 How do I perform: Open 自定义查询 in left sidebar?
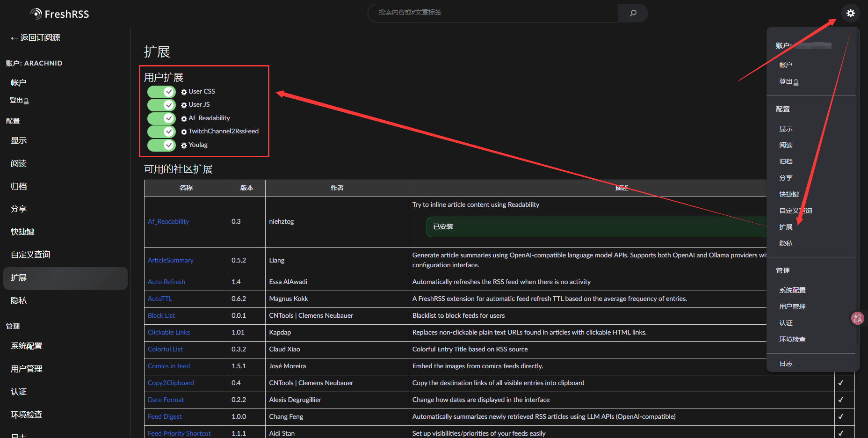click(30, 255)
